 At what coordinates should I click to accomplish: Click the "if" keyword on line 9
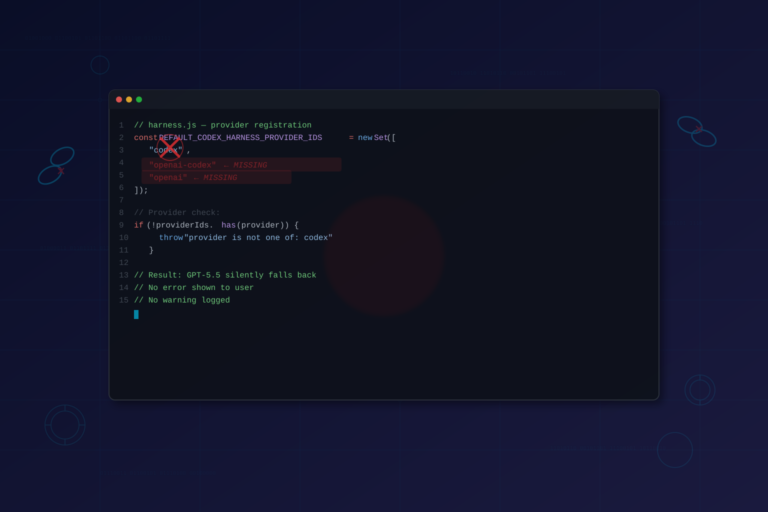click(x=139, y=225)
